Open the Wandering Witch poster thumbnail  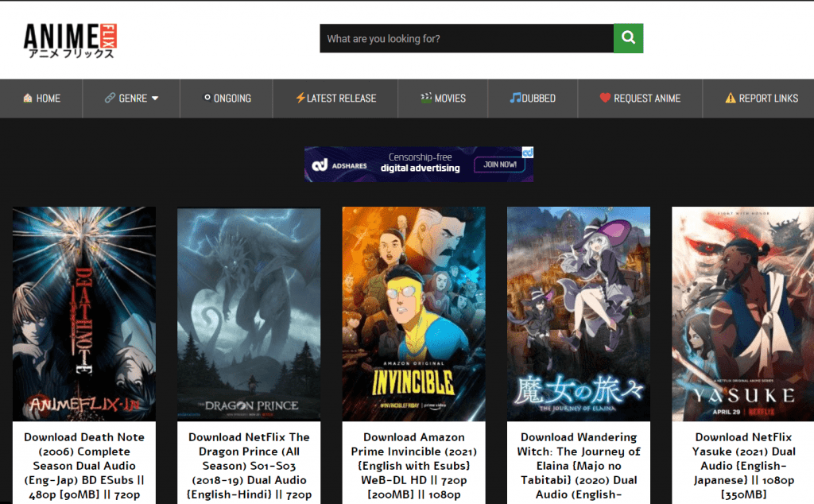(x=579, y=313)
